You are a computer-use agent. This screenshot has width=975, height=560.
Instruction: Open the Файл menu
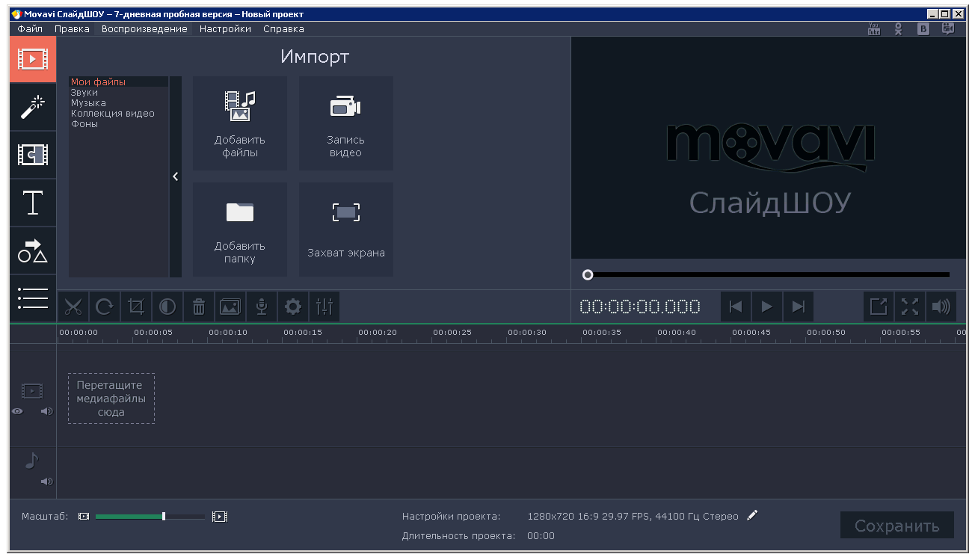30,29
